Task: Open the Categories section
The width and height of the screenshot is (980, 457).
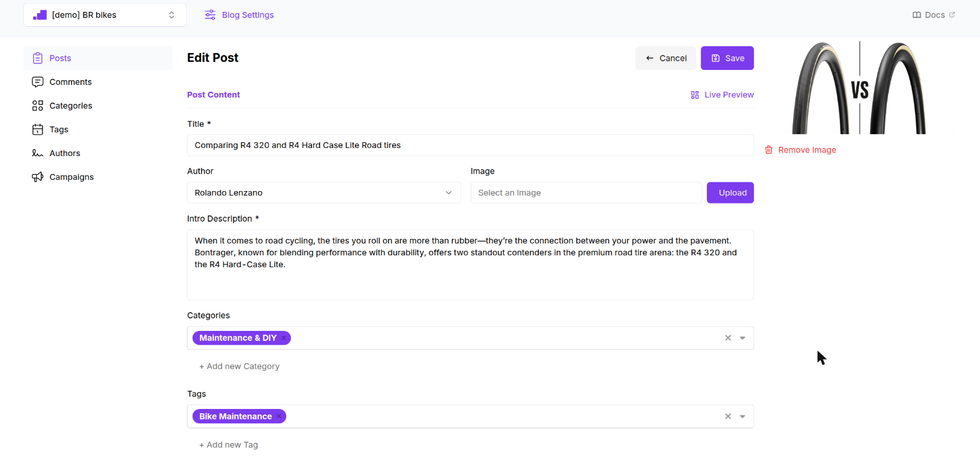Action: [98, 106]
